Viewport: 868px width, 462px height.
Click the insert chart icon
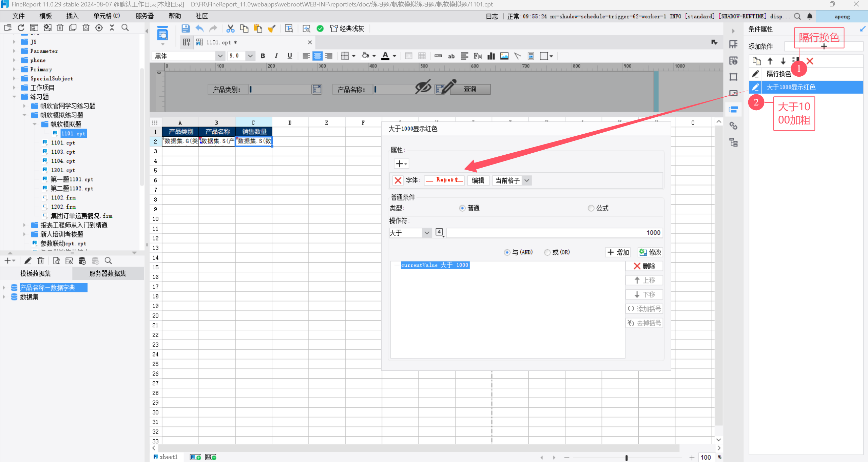coord(491,56)
